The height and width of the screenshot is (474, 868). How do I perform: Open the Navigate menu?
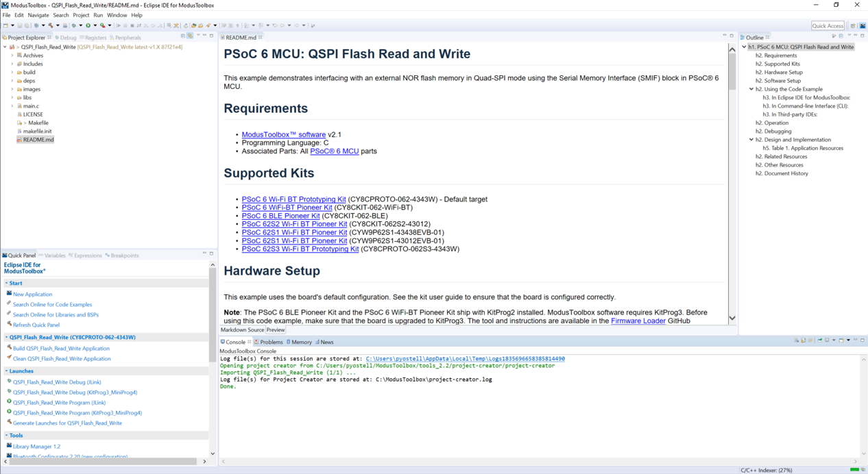click(38, 15)
